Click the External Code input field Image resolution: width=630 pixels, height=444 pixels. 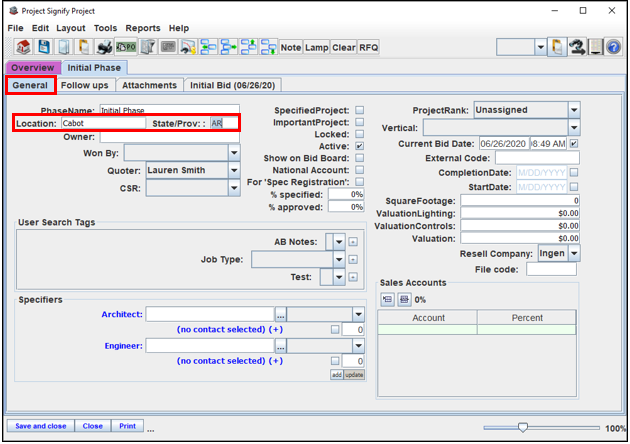(538, 158)
